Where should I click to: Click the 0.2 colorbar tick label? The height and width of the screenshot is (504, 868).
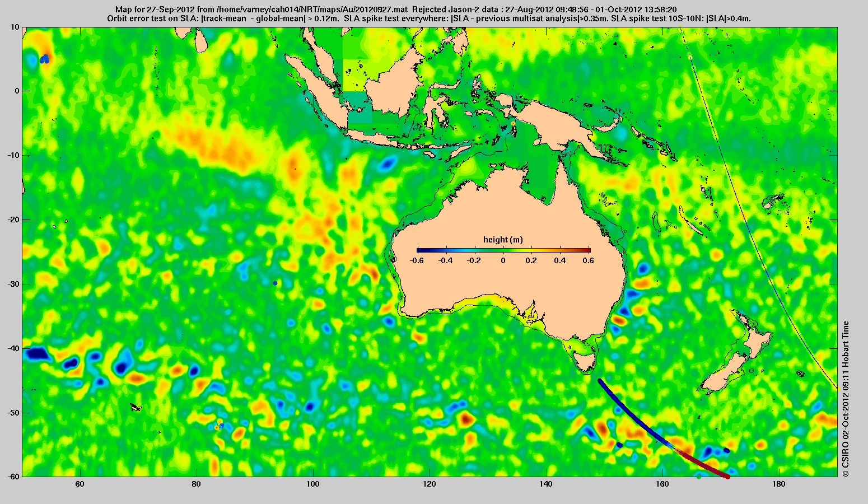pos(532,260)
